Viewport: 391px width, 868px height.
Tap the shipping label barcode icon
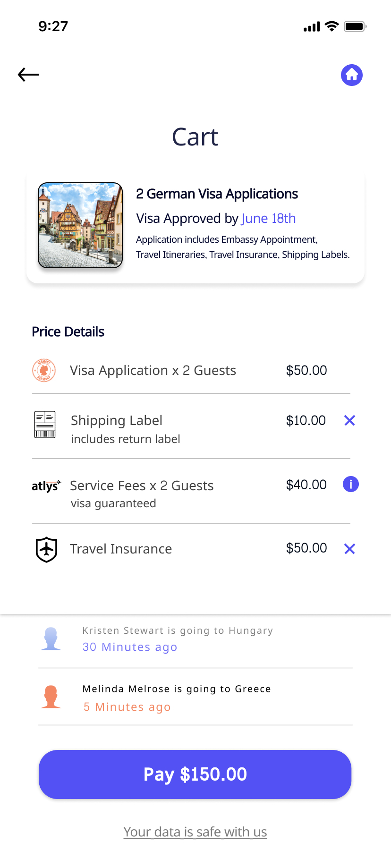click(45, 425)
